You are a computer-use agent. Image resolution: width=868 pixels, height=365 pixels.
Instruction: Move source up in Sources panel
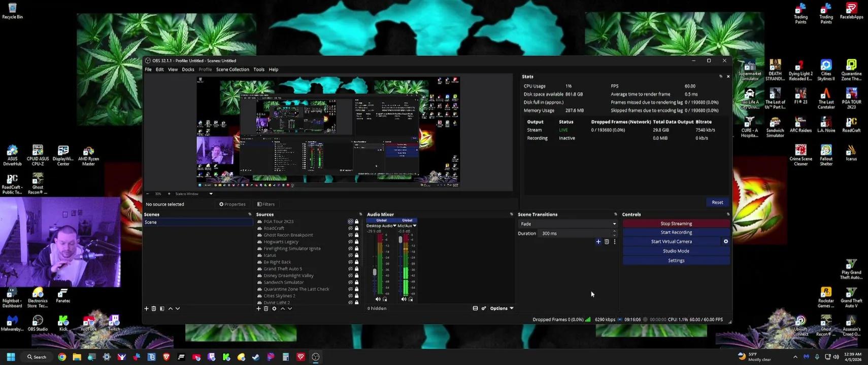coord(283,308)
